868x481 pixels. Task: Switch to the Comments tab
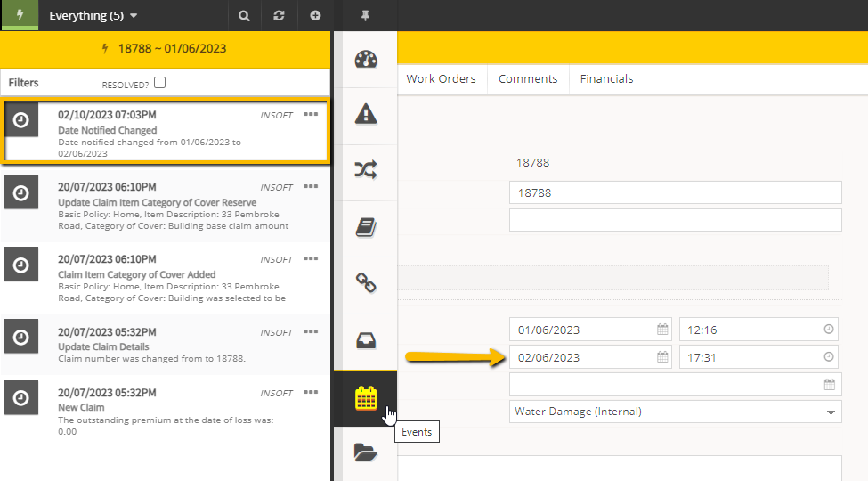(528, 79)
